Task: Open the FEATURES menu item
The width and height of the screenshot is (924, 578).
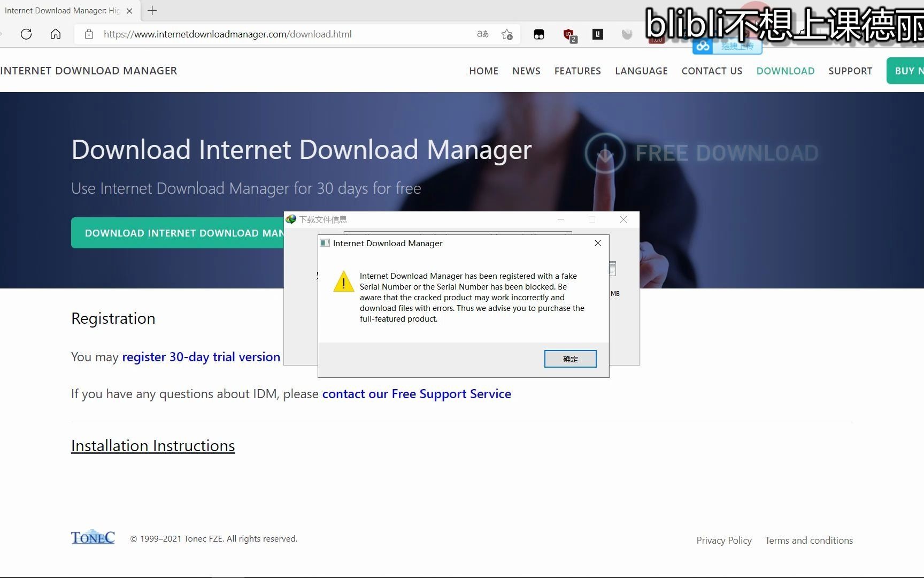Action: 577,71
